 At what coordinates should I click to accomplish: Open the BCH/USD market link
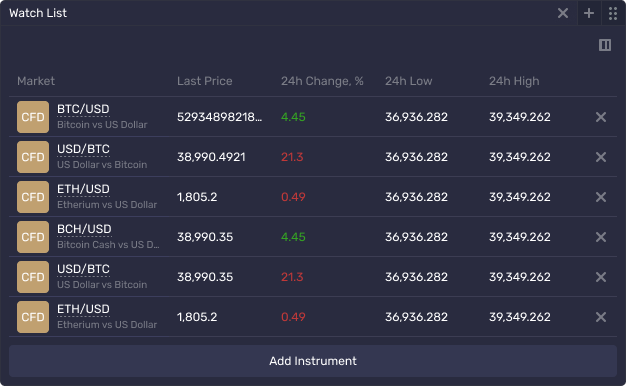point(84,229)
